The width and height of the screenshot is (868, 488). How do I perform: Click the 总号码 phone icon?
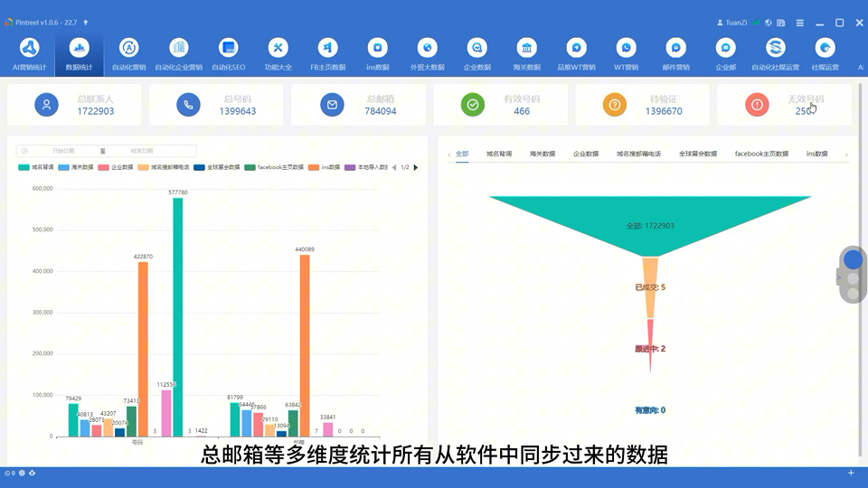[188, 105]
